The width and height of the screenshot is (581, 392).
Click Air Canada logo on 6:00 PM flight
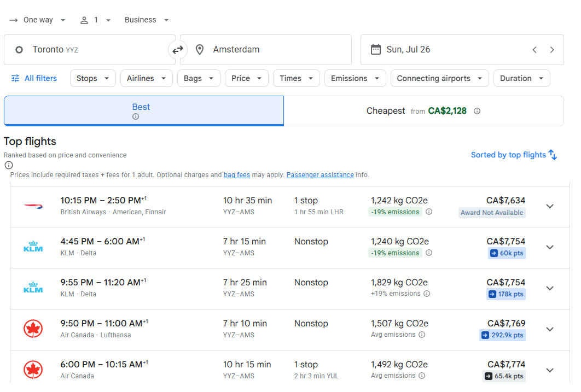pyautogui.click(x=33, y=370)
